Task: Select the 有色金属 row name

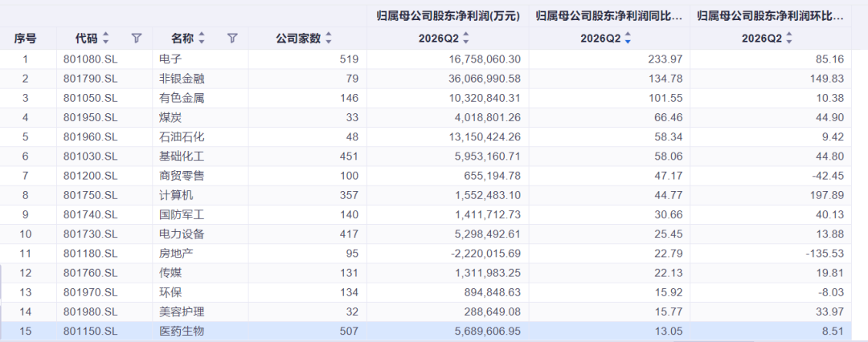Action: tap(182, 98)
